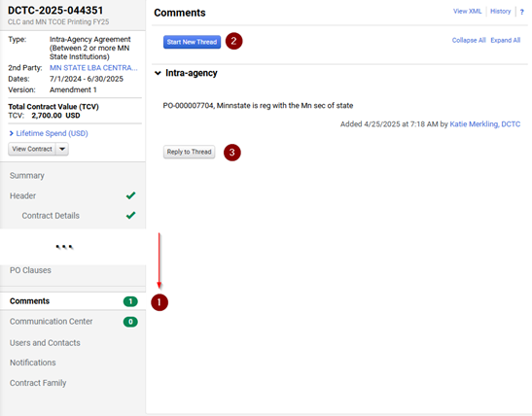
Task: Click the red callout number 1
Action: click(x=160, y=302)
